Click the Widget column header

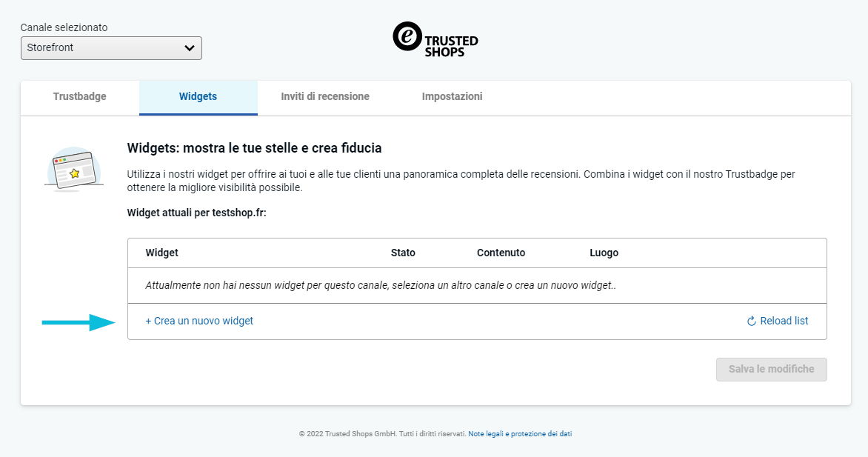(161, 253)
